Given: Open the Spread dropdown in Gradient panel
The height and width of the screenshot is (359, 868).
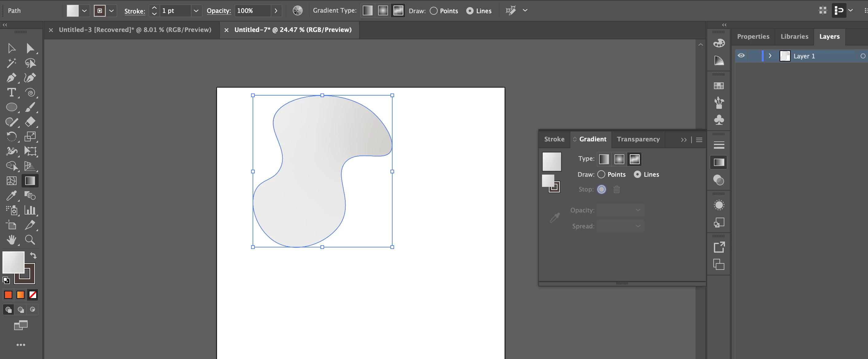Looking at the screenshot, I should point(637,226).
